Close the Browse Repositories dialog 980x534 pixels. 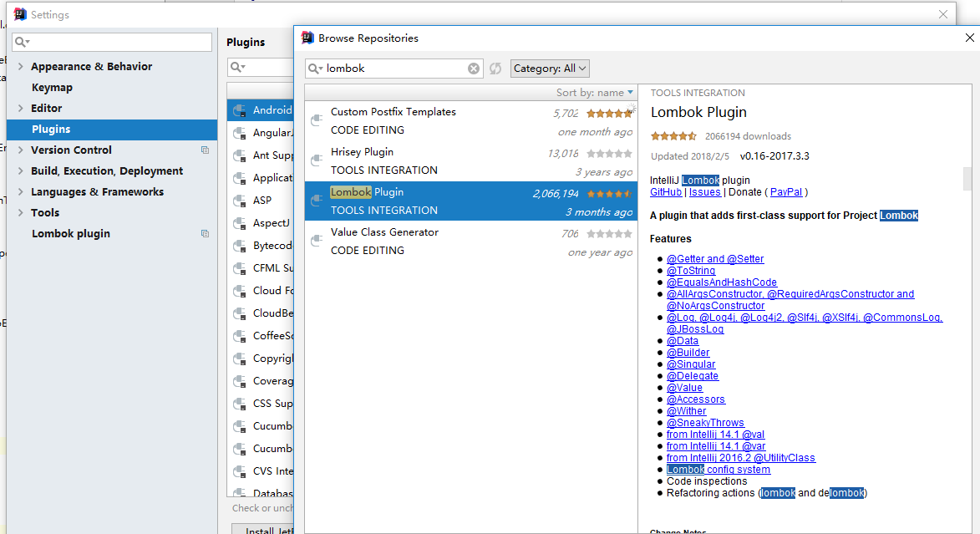(969, 38)
